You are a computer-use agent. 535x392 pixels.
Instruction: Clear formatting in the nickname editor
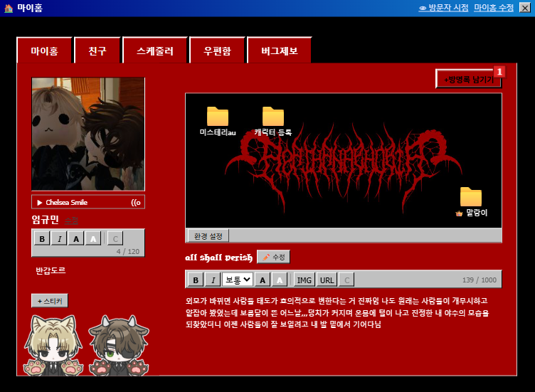click(x=115, y=238)
